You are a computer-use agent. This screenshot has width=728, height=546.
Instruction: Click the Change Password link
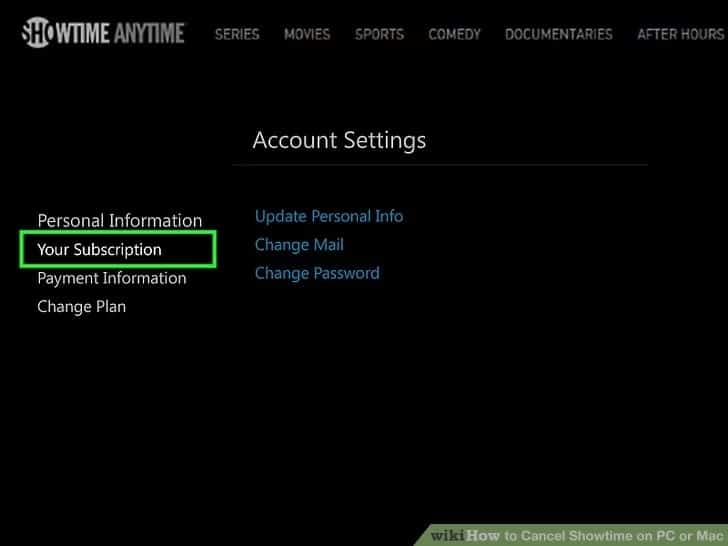tap(317, 273)
